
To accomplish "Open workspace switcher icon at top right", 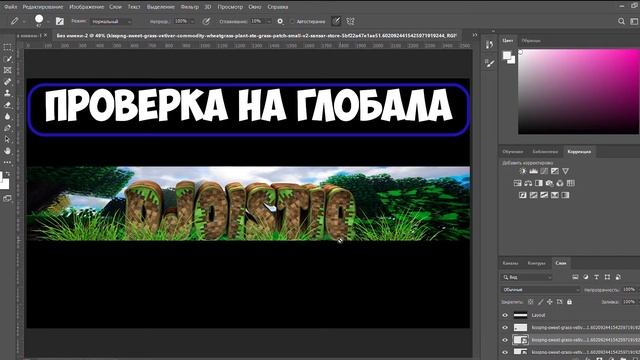I will (x=635, y=21).
